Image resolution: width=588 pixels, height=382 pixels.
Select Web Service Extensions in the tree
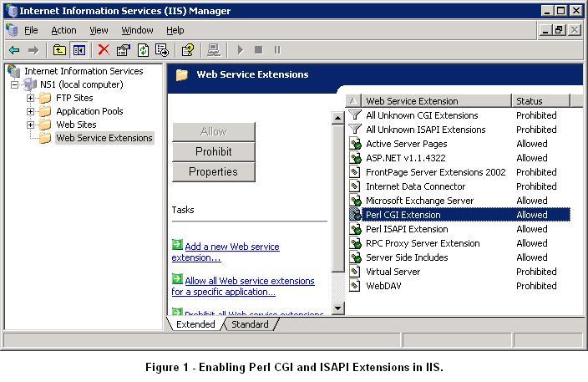click(x=104, y=138)
